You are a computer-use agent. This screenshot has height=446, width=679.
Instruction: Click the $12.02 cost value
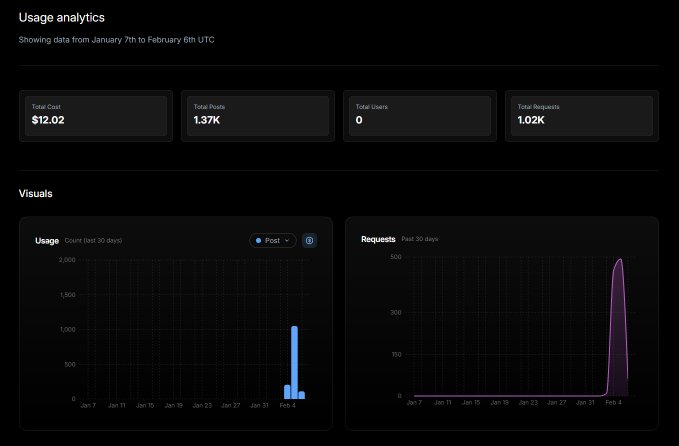(50, 120)
